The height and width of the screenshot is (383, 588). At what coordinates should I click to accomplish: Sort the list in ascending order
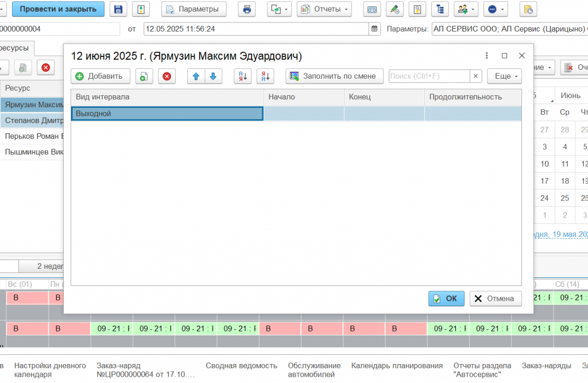click(243, 76)
